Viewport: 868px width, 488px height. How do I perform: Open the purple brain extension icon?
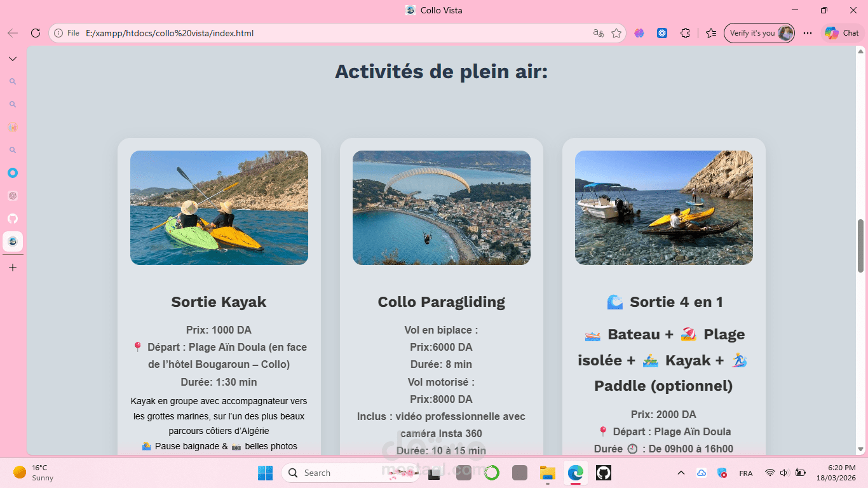639,33
